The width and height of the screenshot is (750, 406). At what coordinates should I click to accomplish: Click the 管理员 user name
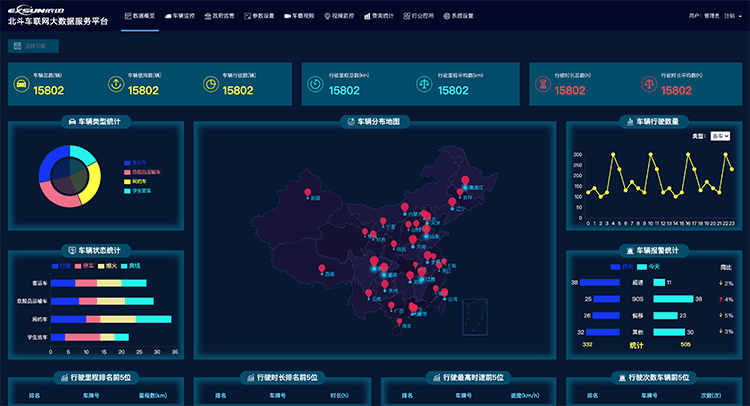(712, 16)
